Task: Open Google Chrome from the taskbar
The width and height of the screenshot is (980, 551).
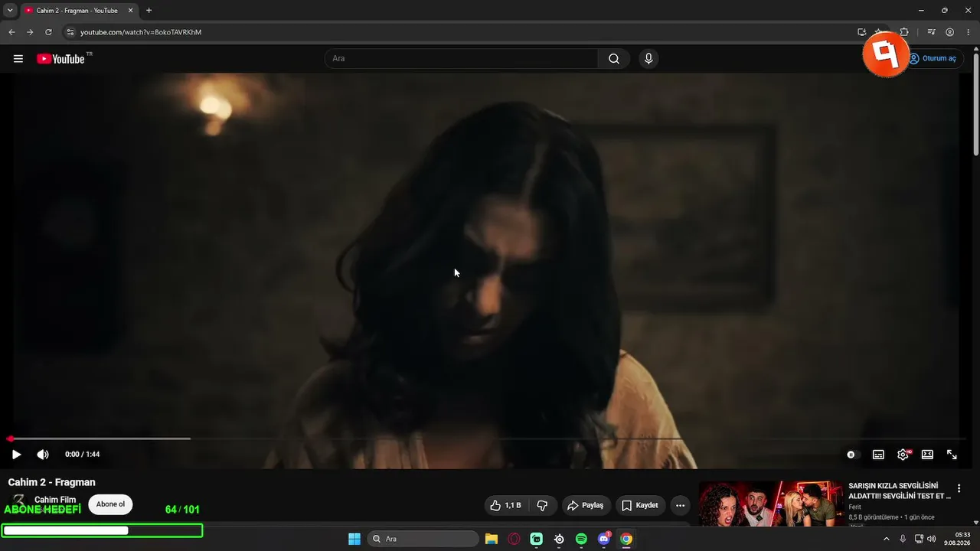Action: coord(626,539)
